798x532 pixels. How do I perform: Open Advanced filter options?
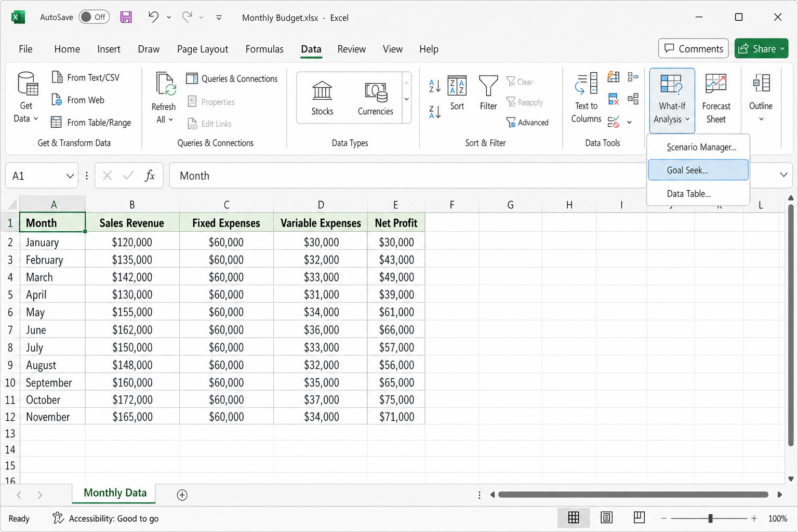click(x=527, y=123)
